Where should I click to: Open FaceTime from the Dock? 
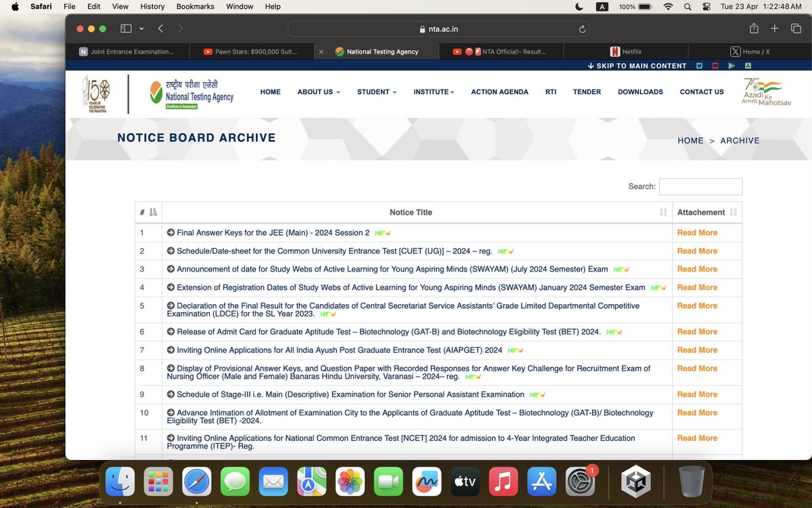[x=388, y=482]
